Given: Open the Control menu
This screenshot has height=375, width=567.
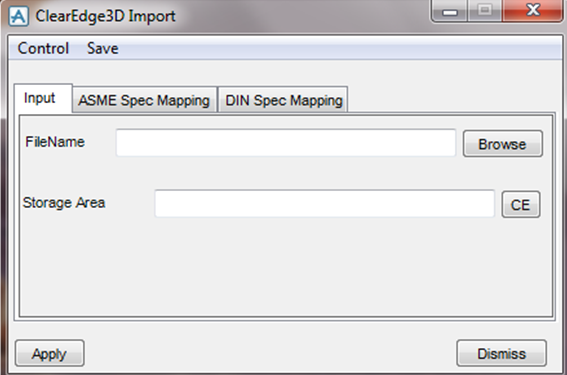Looking at the screenshot, I should pos(43,48).
